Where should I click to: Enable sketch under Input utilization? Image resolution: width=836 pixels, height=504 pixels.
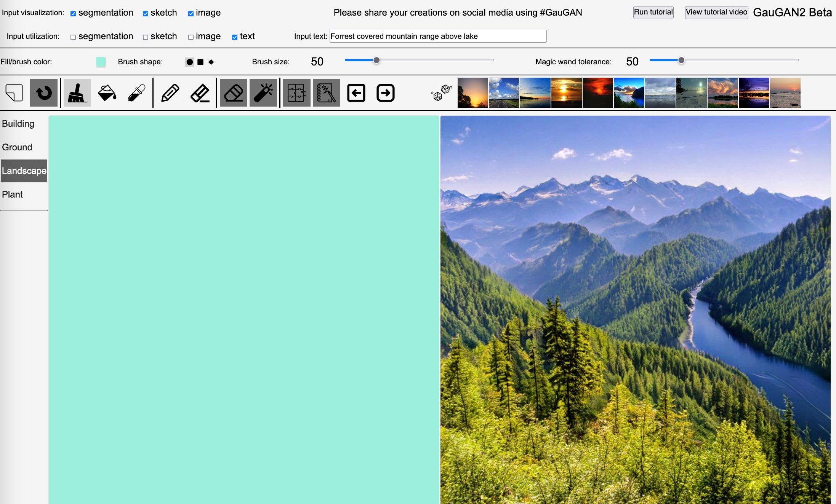146,37
